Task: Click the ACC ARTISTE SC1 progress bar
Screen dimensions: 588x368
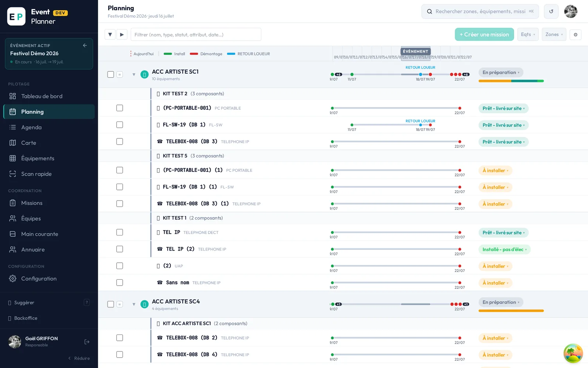Action: [511, 81]
